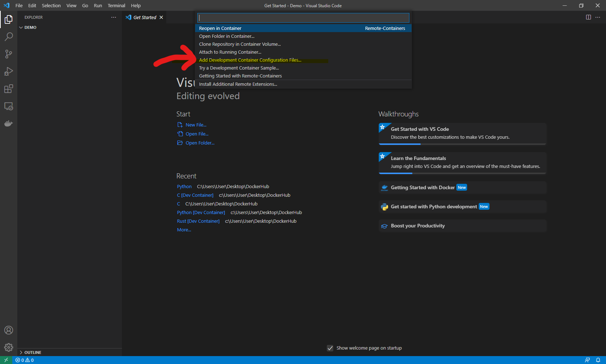Image resolution: width=606 pixels, height=364 pixels.
Task: Open the Accounts icon at the bottom
Action: 8,330
